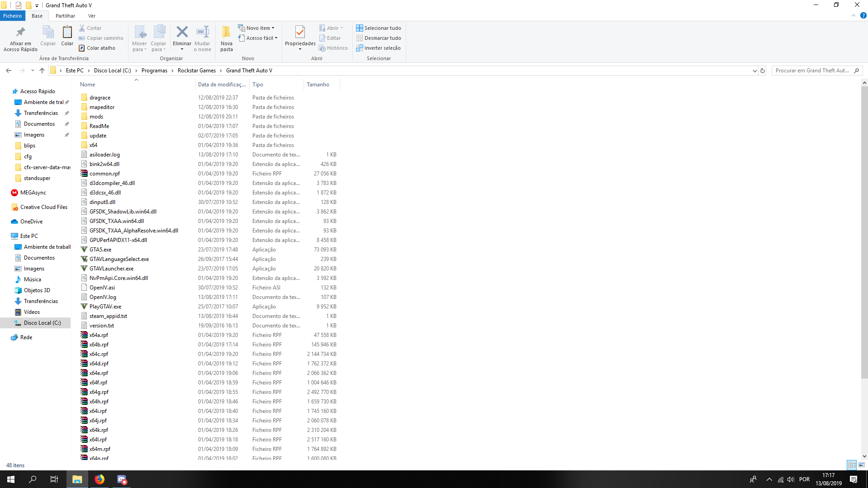Click Inverter seleção in the ribbon
Viewport: 868px width, 488px height.
[378, 48]
